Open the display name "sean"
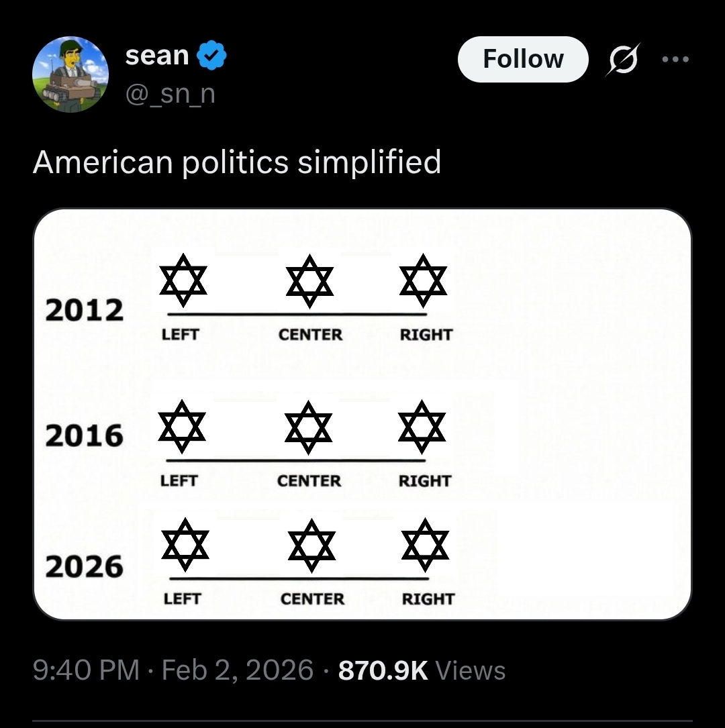 156,56
